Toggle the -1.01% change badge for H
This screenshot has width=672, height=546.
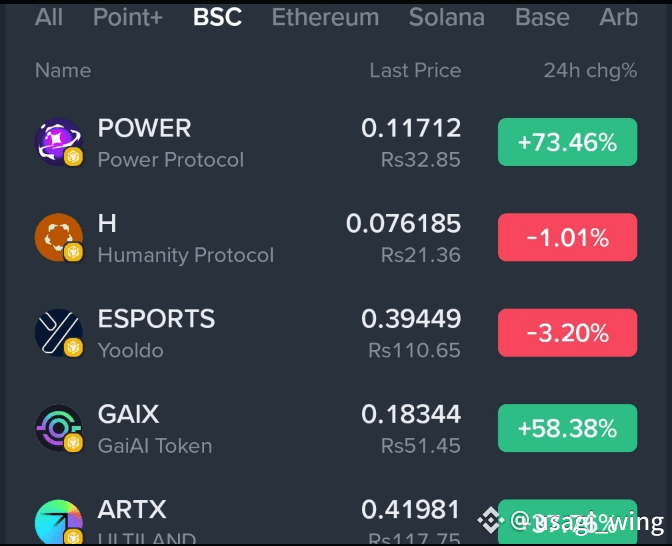pyautogui.click(x=567, y=237)
